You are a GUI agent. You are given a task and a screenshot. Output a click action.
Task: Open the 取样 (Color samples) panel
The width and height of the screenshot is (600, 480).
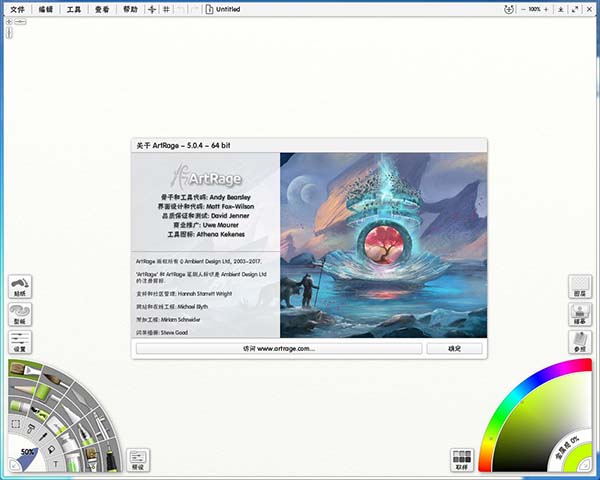point(461,459)
